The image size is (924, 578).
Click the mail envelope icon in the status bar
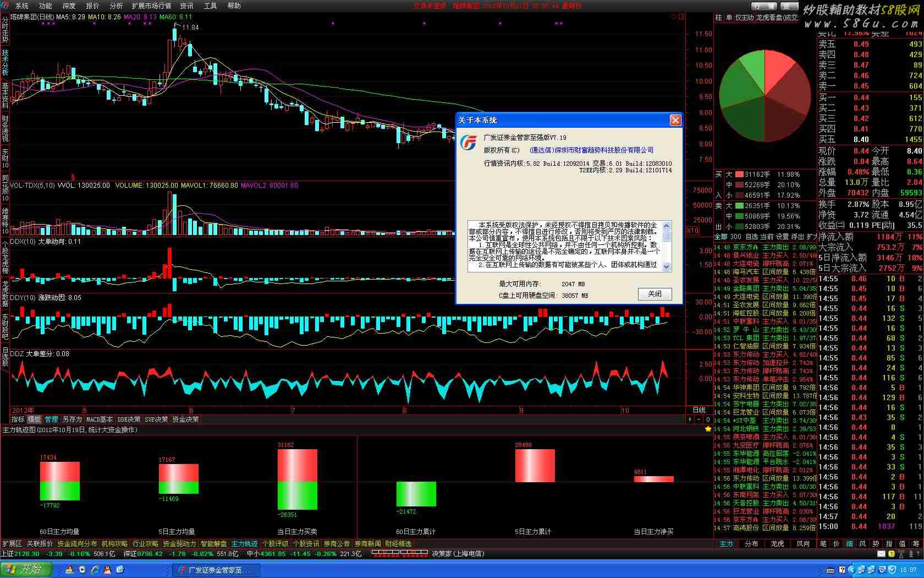pyautogui.click(x=881, y=554)
